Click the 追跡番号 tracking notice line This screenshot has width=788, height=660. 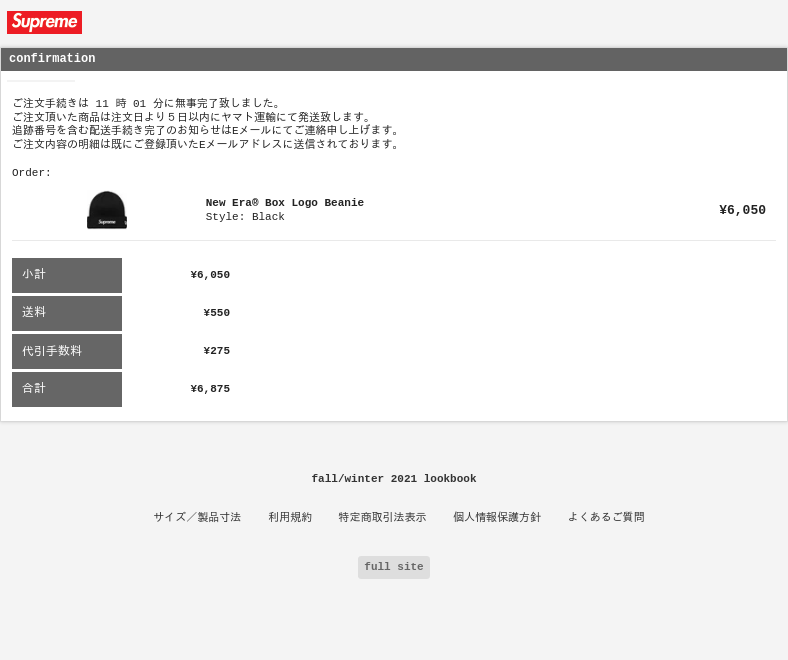click(x=205, y=130)
